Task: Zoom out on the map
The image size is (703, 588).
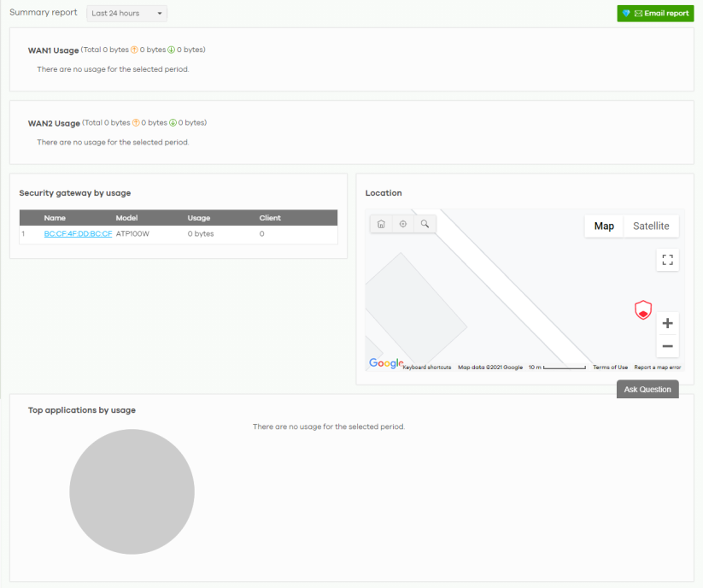Action: 668,346
